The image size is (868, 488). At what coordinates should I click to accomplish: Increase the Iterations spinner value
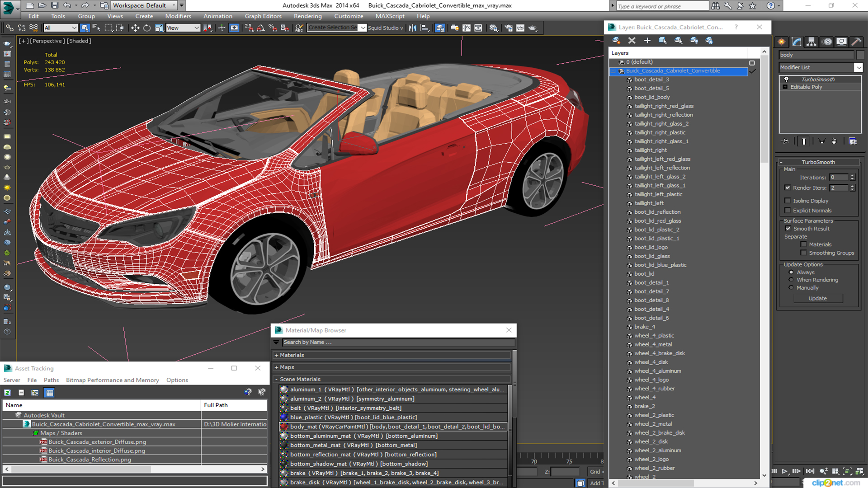(852, 176)
